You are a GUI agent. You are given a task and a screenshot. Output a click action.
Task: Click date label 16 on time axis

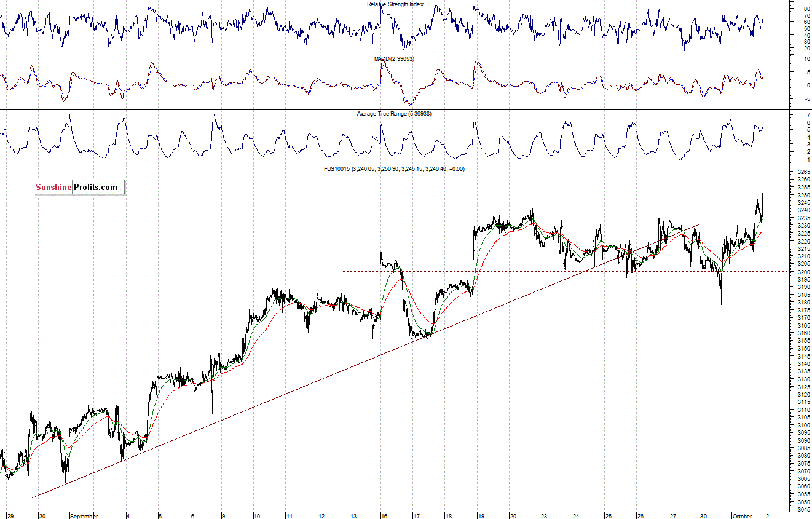(x=384, y=516)
